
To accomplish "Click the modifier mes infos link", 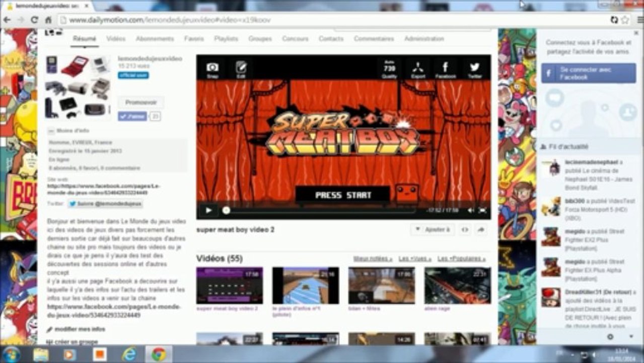I will tap(80, 330).
